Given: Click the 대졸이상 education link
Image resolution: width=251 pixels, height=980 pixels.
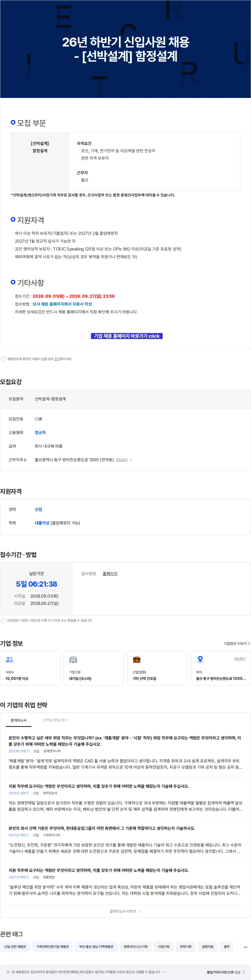Looking at the screenshot, I should pyautogui.click(x=42, y=523).
